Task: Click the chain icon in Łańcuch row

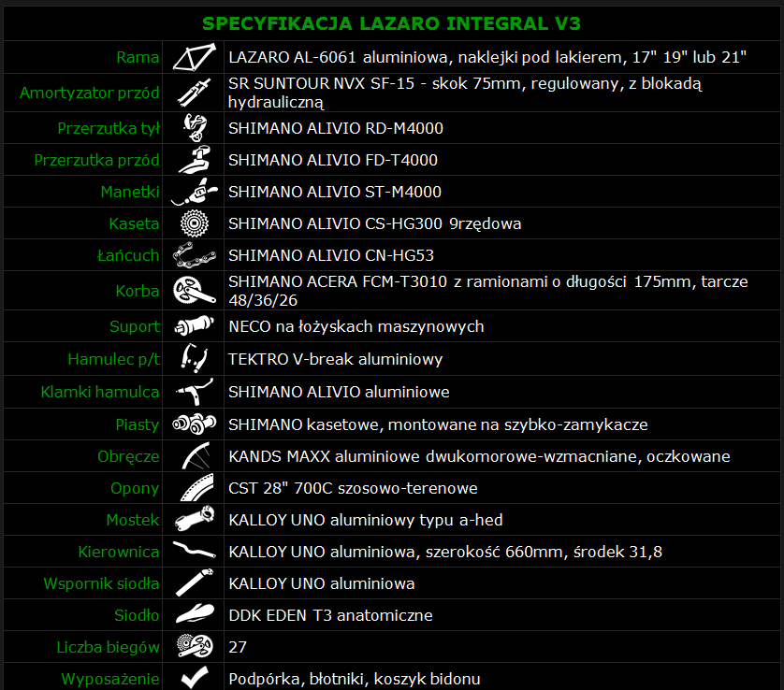Action: [x=195, y=255]
